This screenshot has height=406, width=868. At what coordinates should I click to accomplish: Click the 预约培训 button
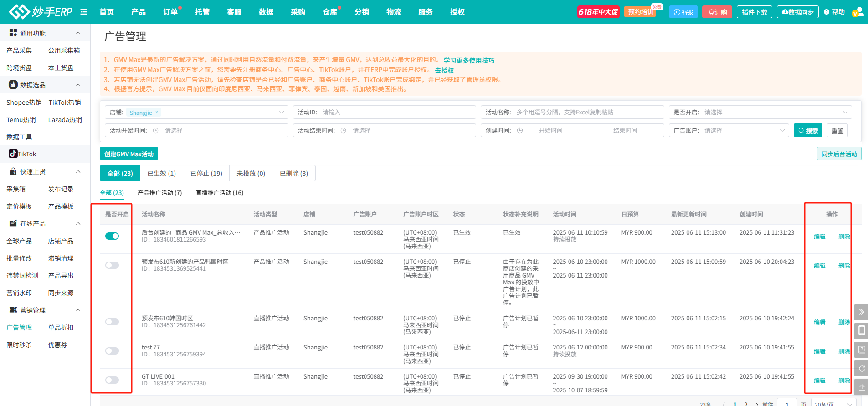641,12
